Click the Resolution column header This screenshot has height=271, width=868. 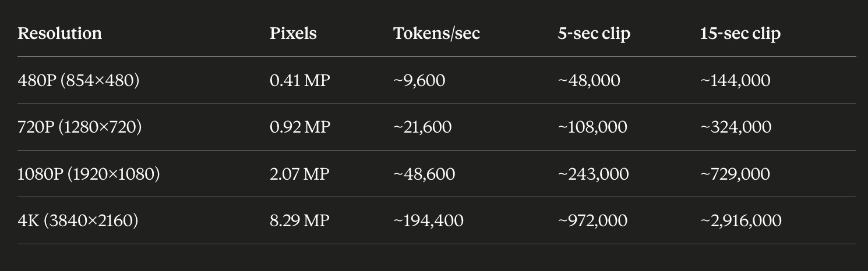click(x=59, y=33)
